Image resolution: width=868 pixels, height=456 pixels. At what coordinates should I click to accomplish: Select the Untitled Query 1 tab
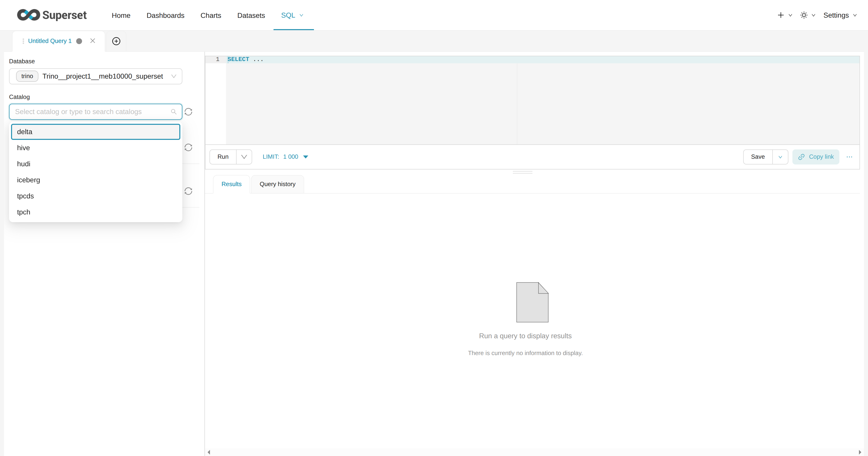tap(50, 41)
